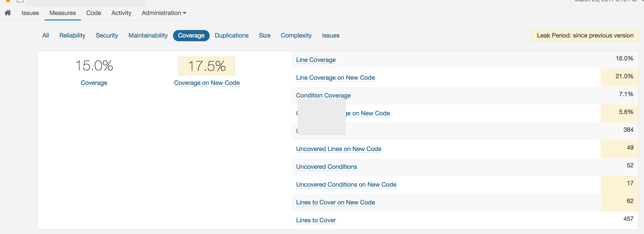
Task: Go to the home icon
Action: [8, 13]
